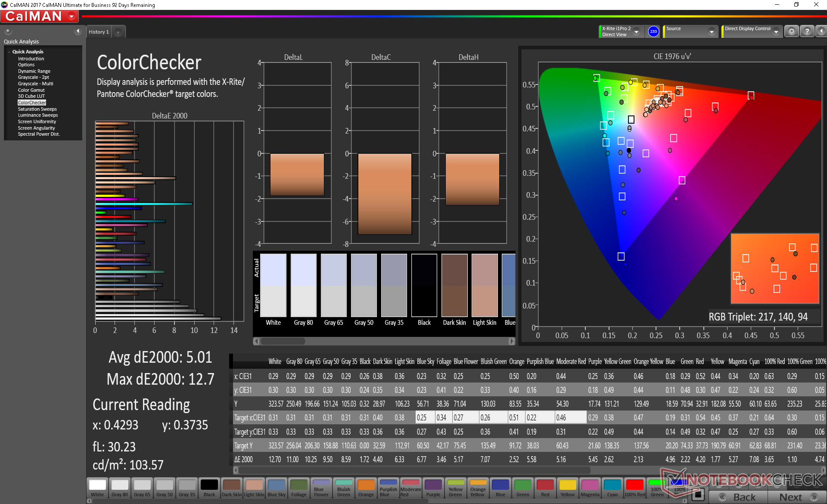The height and width of the screenshot is (504, 827).
Task: Open the Direct Display Control dropdown
Action: pos(776,32)
